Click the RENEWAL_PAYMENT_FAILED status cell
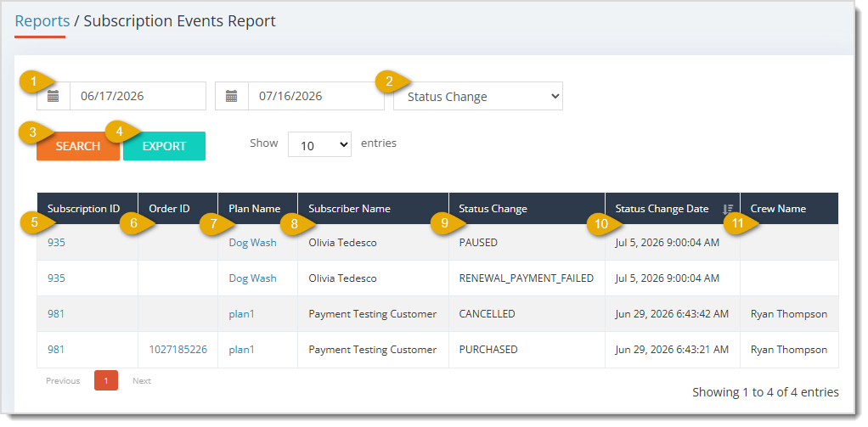868x427 pixels. click(526, 278)
